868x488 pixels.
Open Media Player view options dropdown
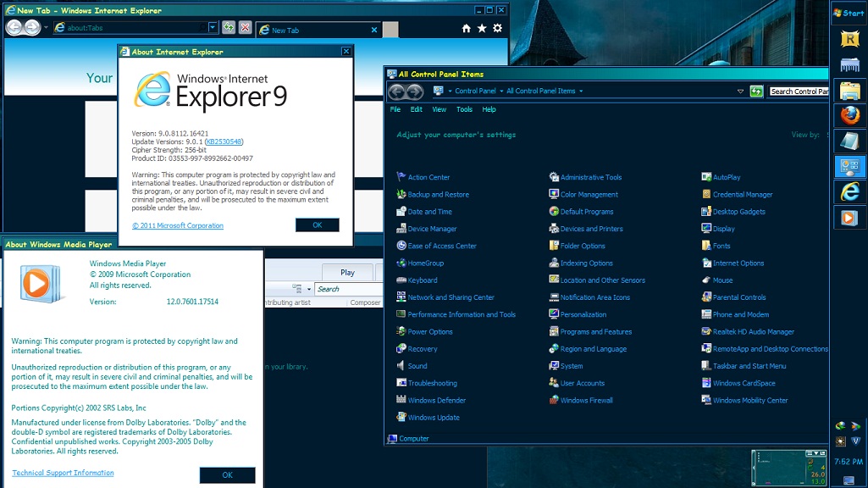pos(309,289)
